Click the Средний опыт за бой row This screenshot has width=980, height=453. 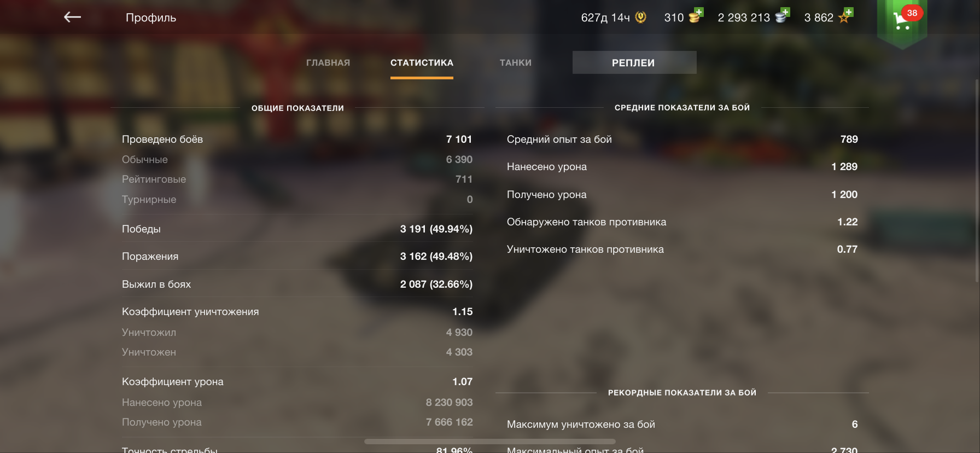coord(682,140)
